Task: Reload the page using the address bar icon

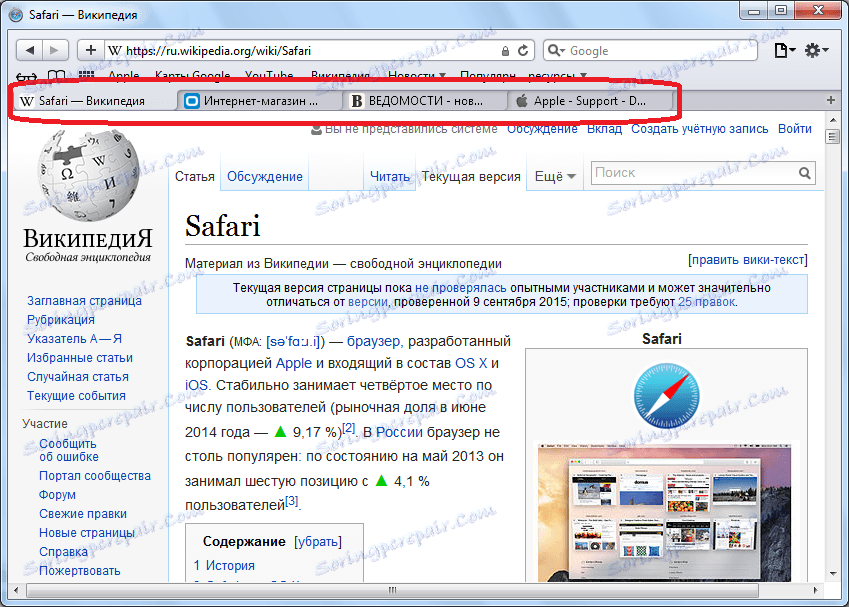Action: [x=523, y=51]
